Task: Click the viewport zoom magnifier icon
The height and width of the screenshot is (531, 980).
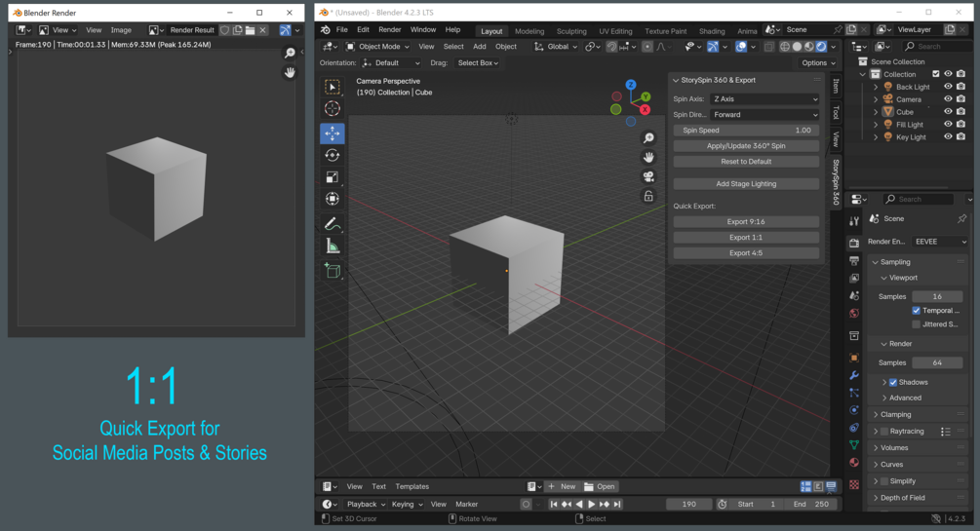Action: coord(648,138)
